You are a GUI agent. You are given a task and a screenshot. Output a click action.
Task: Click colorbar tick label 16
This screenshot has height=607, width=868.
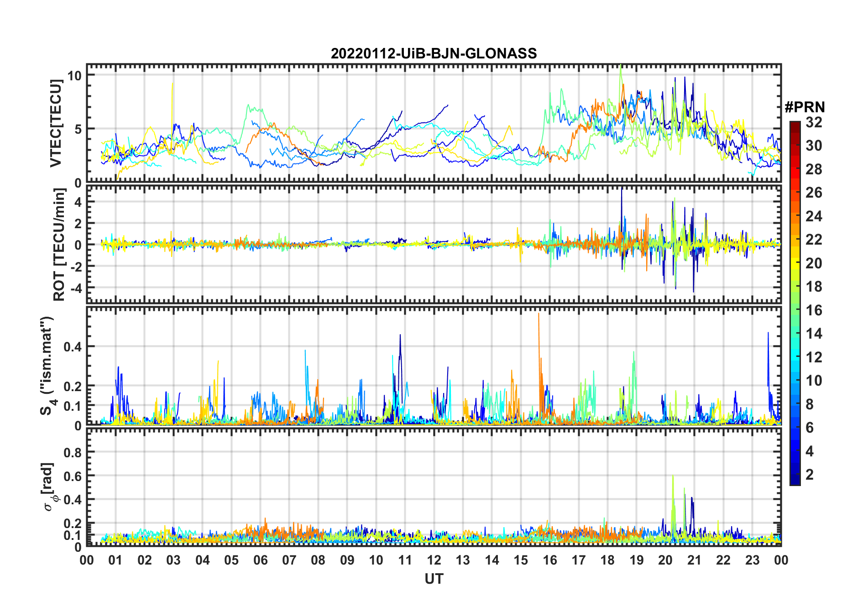814,310
